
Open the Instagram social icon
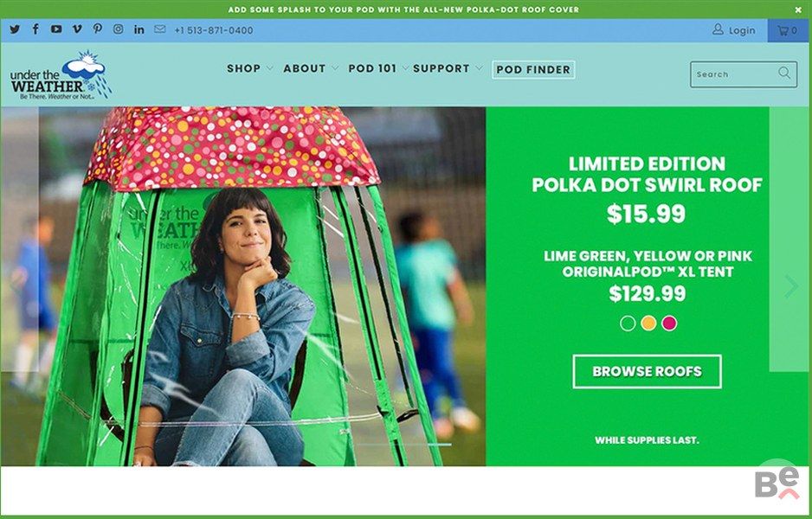[118, 29]
